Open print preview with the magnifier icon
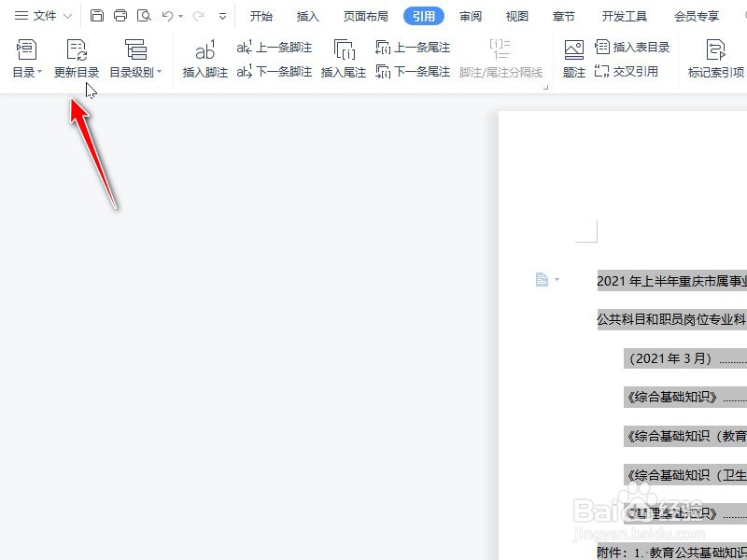747x560 pixels. point(144,15)
